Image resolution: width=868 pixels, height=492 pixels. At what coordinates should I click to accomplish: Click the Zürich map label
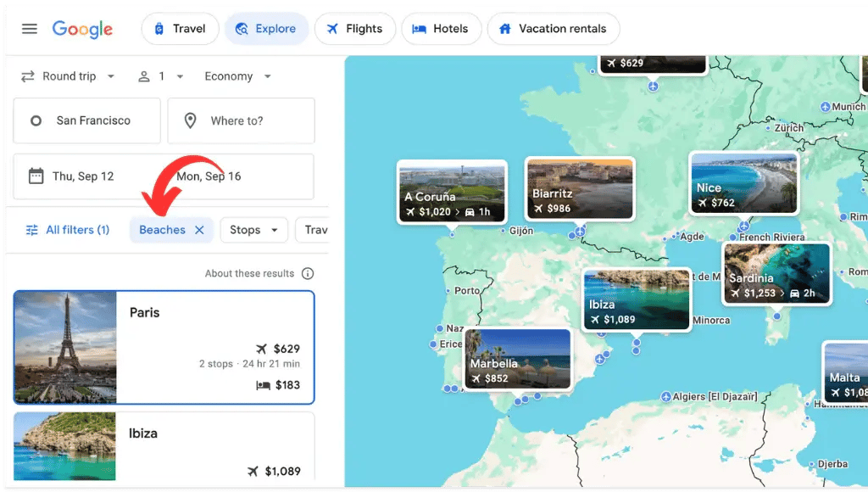pyautogui.click(x=789, y=128)
